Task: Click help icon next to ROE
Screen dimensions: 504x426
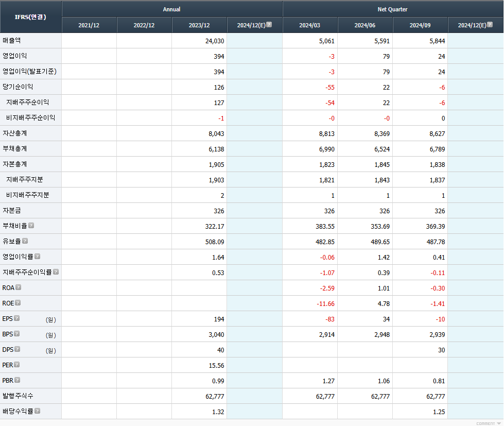Action: click(18, 302)
